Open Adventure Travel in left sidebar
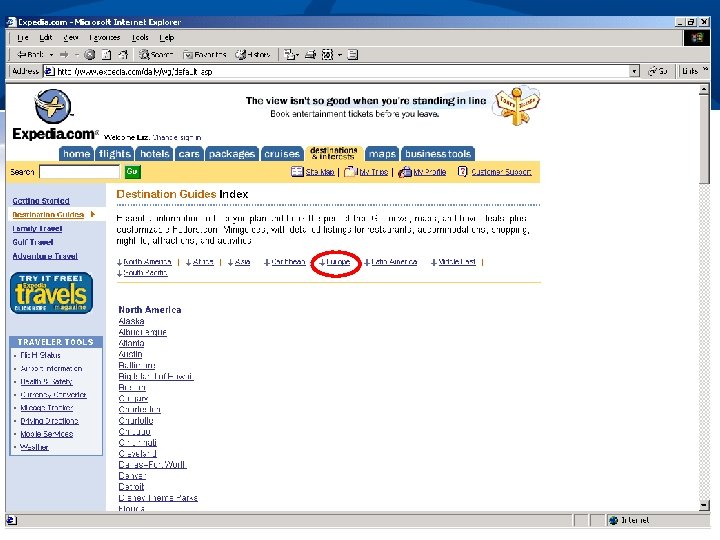The width and height of the screenshot is (720, 540). tap(45, 256)
